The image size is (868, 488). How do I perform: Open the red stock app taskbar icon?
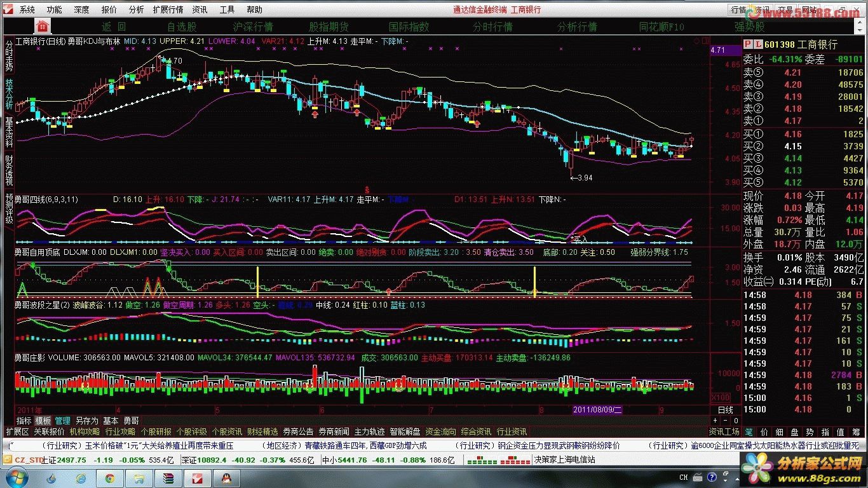coord(198,478)
